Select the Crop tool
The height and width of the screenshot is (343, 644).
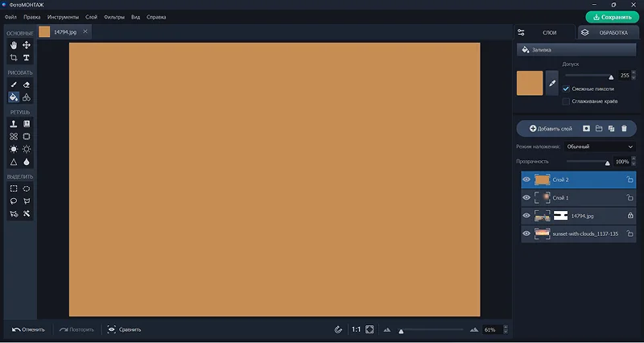click(x=14, y=58)
